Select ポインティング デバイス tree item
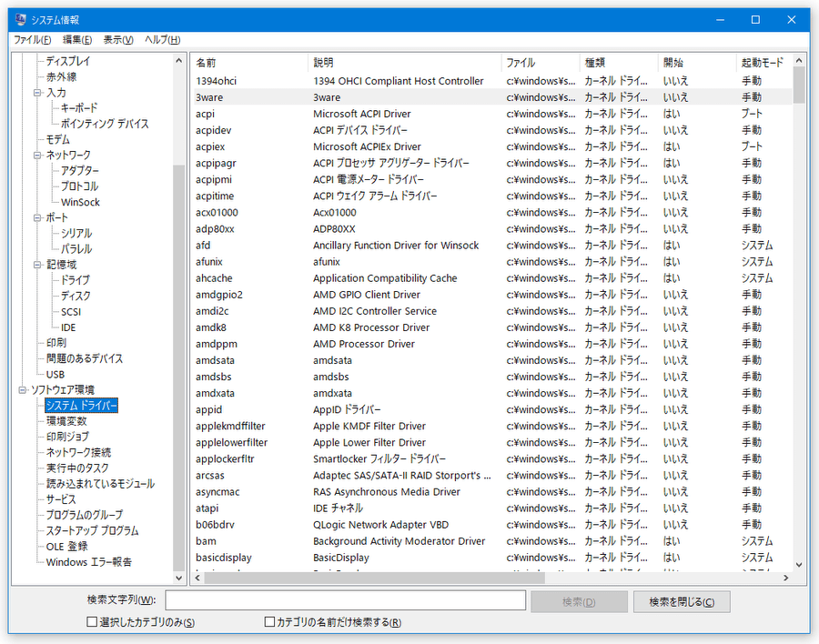 [x=105, y=124]
